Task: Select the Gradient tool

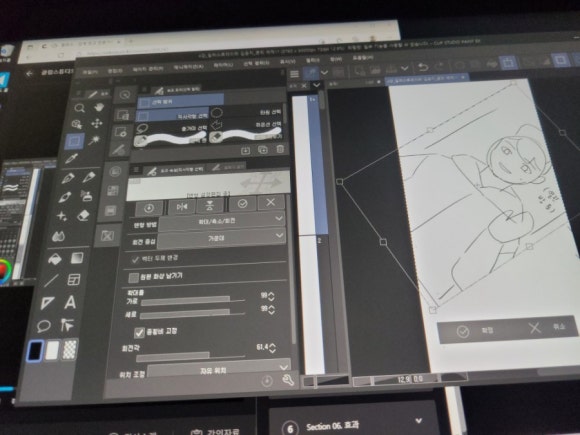Action: 77,258
